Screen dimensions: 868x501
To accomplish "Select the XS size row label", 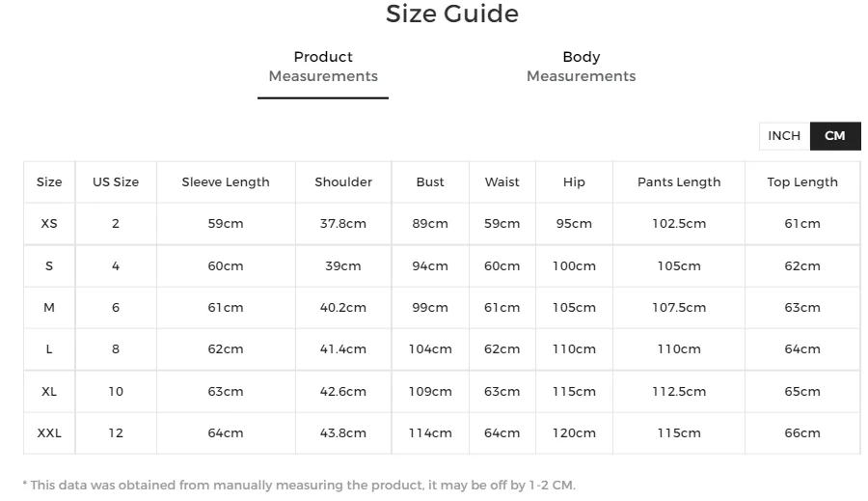I will pyautogui.click(x=49, y=224).
